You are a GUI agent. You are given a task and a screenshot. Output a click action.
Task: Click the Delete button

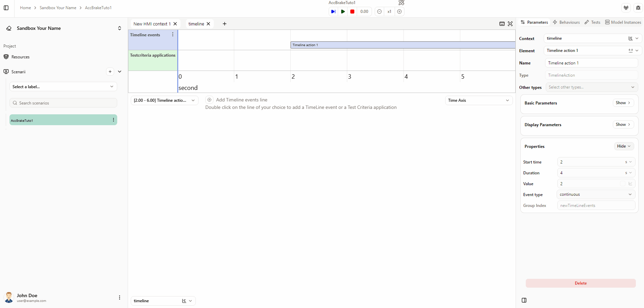click(580, 283)
